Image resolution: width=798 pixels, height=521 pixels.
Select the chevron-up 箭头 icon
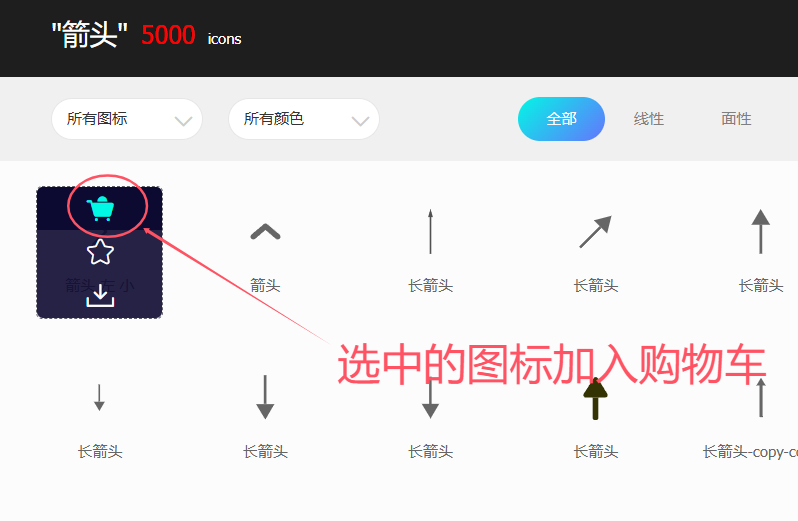265,232
